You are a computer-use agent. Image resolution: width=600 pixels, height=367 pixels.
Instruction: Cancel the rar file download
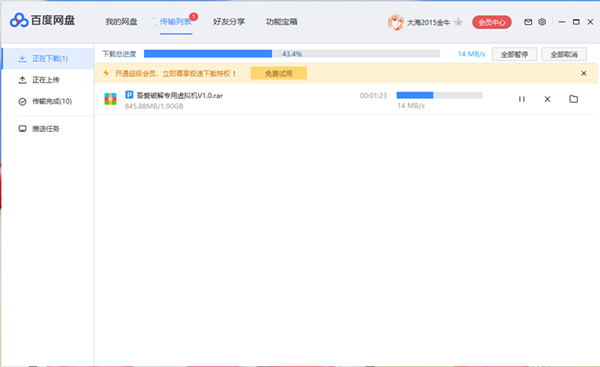547,99
